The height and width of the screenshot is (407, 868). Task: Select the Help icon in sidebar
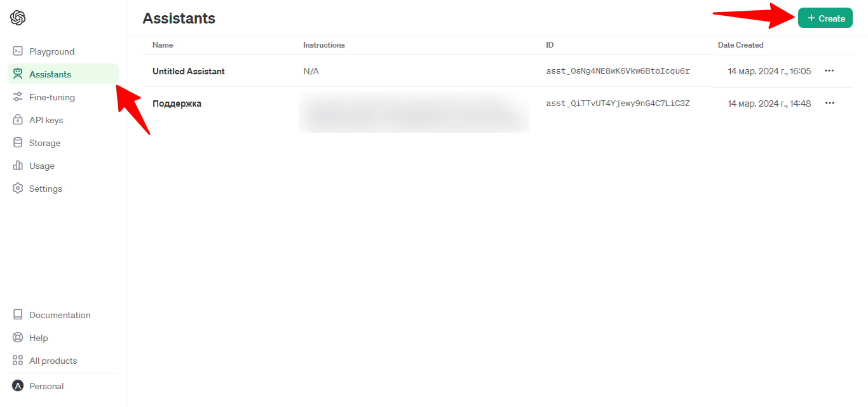(18, 337)
